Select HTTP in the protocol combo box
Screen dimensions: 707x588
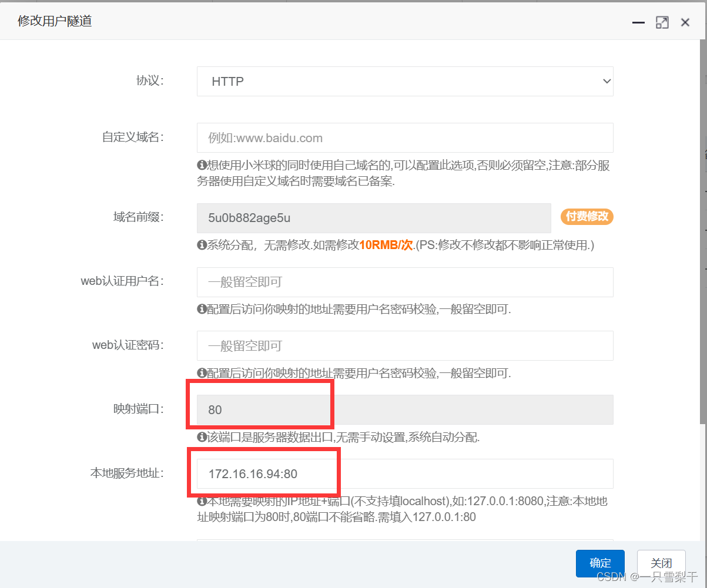pos(404,81)
